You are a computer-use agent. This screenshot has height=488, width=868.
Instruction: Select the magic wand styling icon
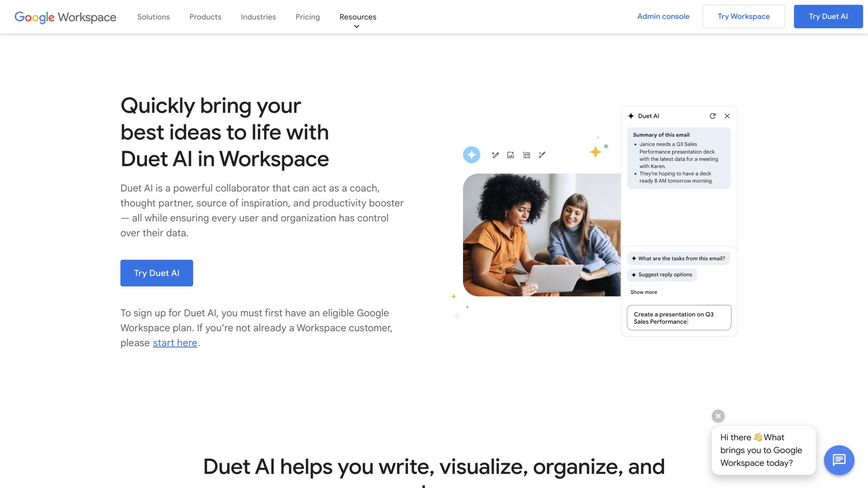pyautogui.click(x=542, y=155)
